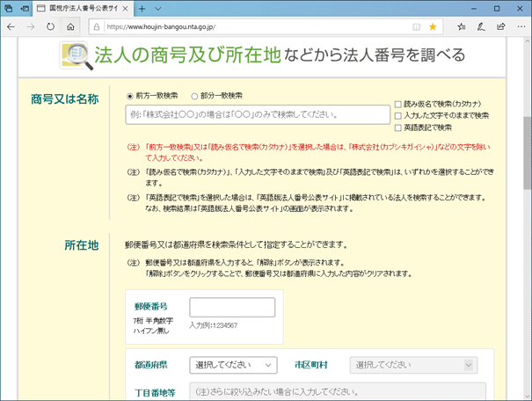The height and width of the screenshot is (401, 532).
Task: Click the 郵便番号 input field
Action: tap(232, 307)
